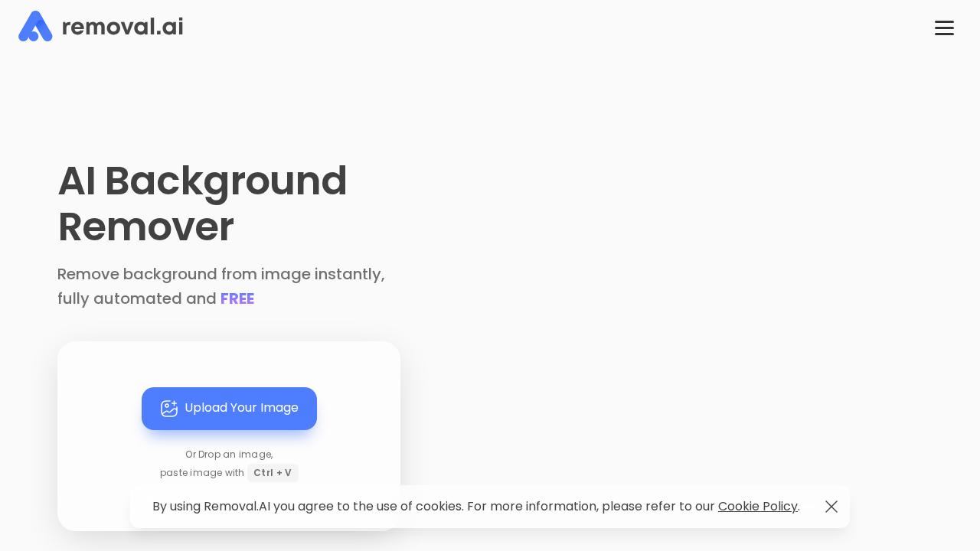Click the word "Upload" on the blue button
The image size is (980, 551).
(205, 408)
